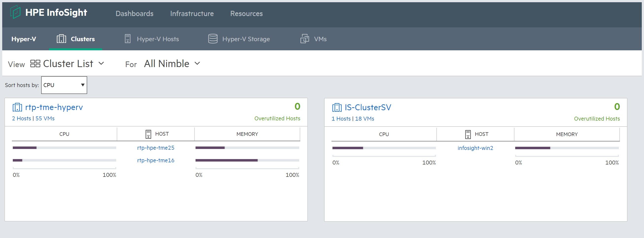The image size is (644, 238).
Task: Open the Dashboards menu
Action: (134, 14)
